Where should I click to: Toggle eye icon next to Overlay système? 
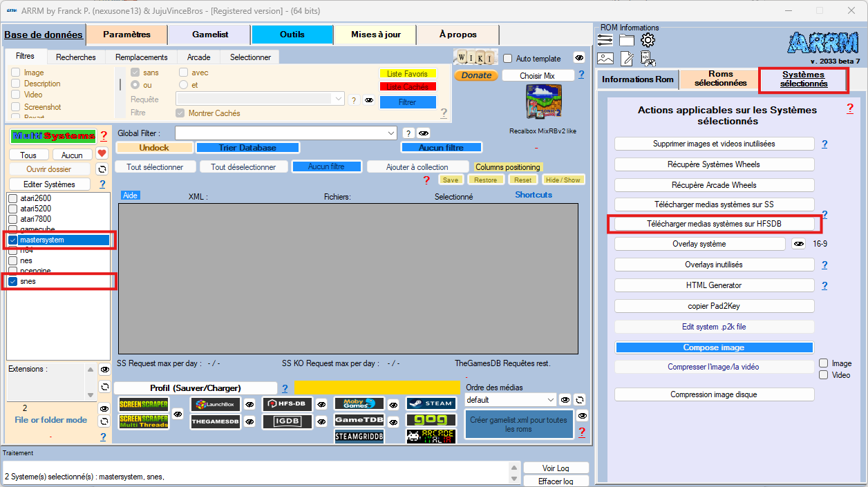(798, 244)
